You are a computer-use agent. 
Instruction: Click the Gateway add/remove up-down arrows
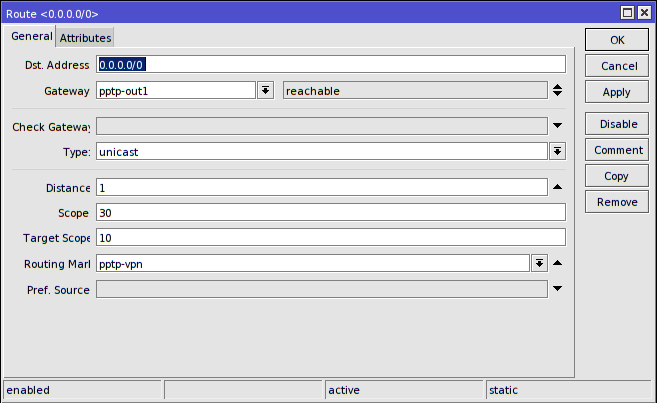pos(557,91)
